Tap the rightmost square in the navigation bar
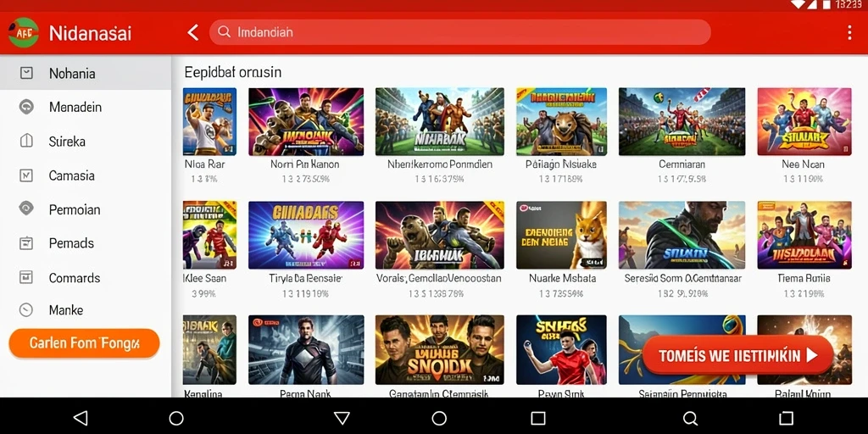Screen dimensions: 868x434 [x=786, y=418]
